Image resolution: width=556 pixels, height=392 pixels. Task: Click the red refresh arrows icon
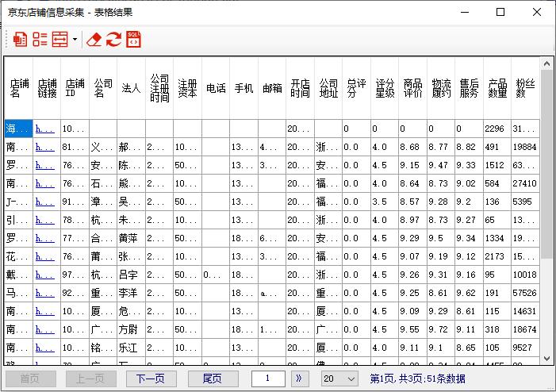pos(113,40)
